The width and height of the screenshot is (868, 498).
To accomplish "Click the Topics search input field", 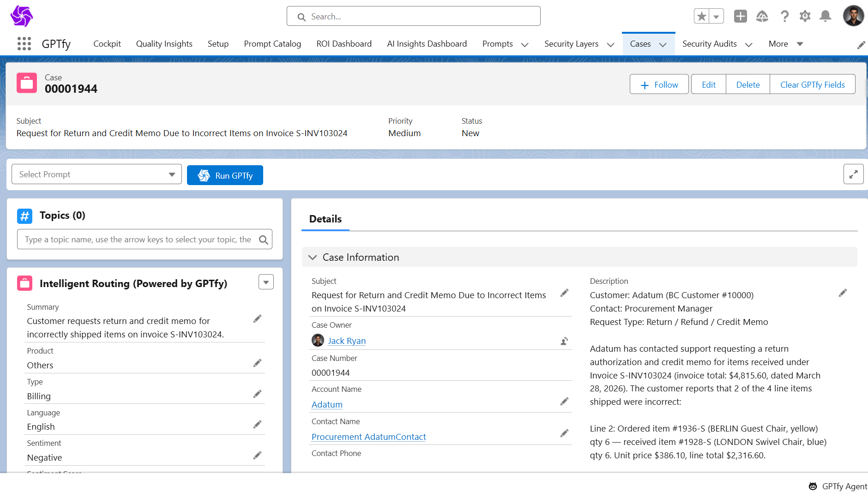I will tap(139, 240).
